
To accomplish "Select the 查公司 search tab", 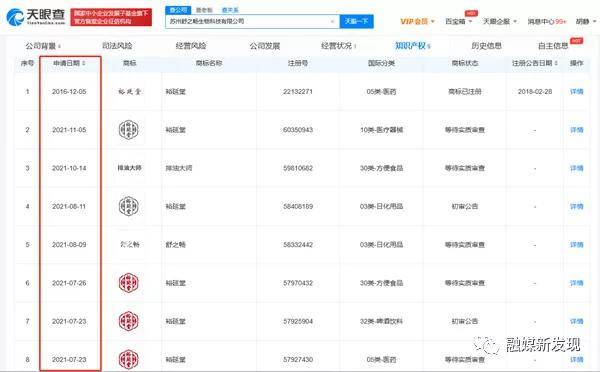I will click(x=178, y=10).
